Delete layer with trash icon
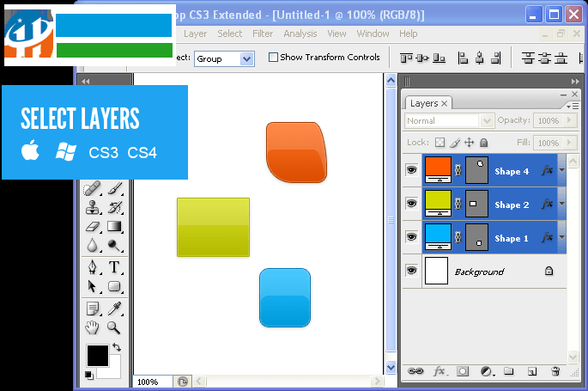588x391 pixels. tap(555, 371)
